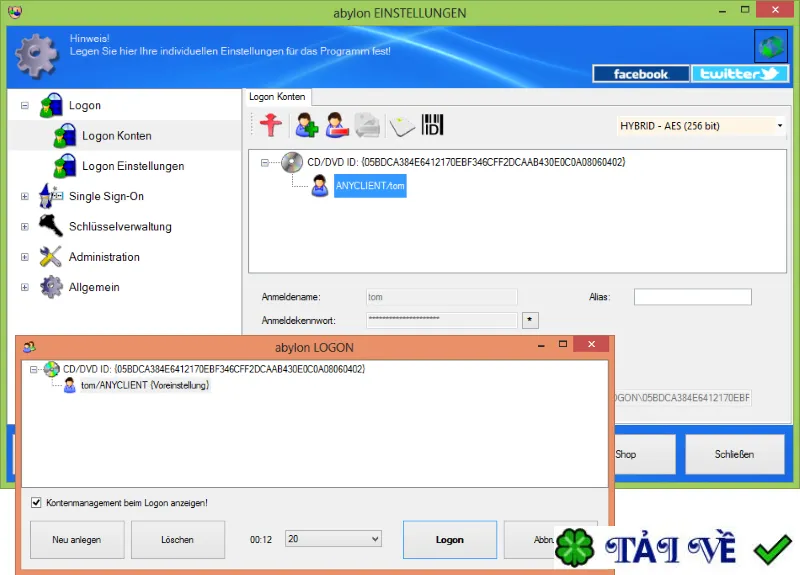Select Allgemein tree item
The image size is (800, 575).
94,287
